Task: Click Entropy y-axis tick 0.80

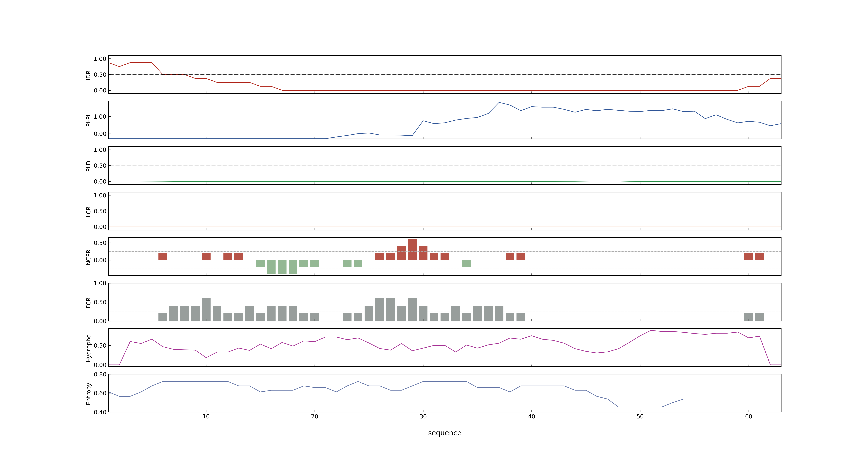Action: [100, 374]
